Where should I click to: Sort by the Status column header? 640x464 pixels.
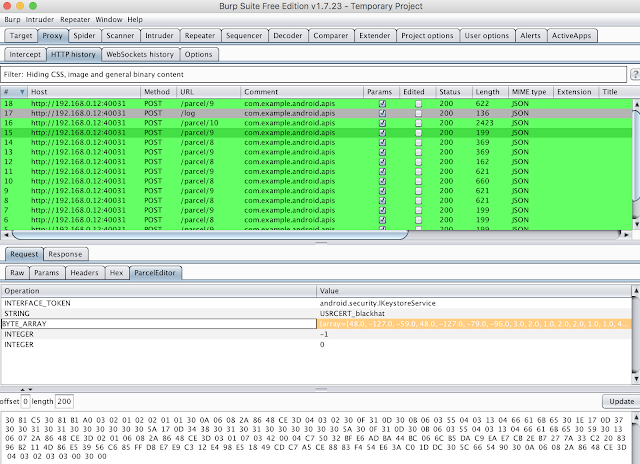[x=454, y=92]
